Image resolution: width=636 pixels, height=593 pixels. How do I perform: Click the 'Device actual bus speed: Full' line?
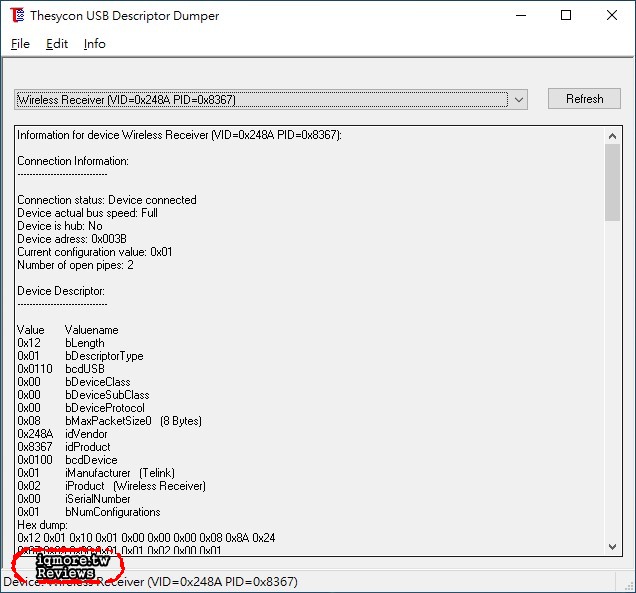[x=87, y=213]
